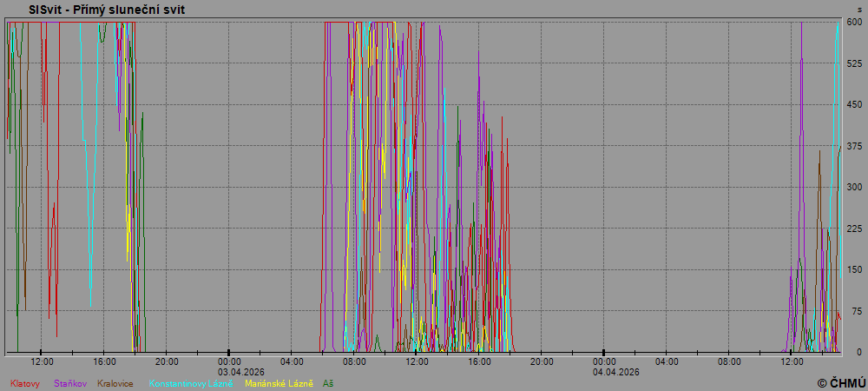Click the 00:00 time label above 04.04.2026
Screen dimensions: 868x391
pyautogui.click(x=605, y=361)
